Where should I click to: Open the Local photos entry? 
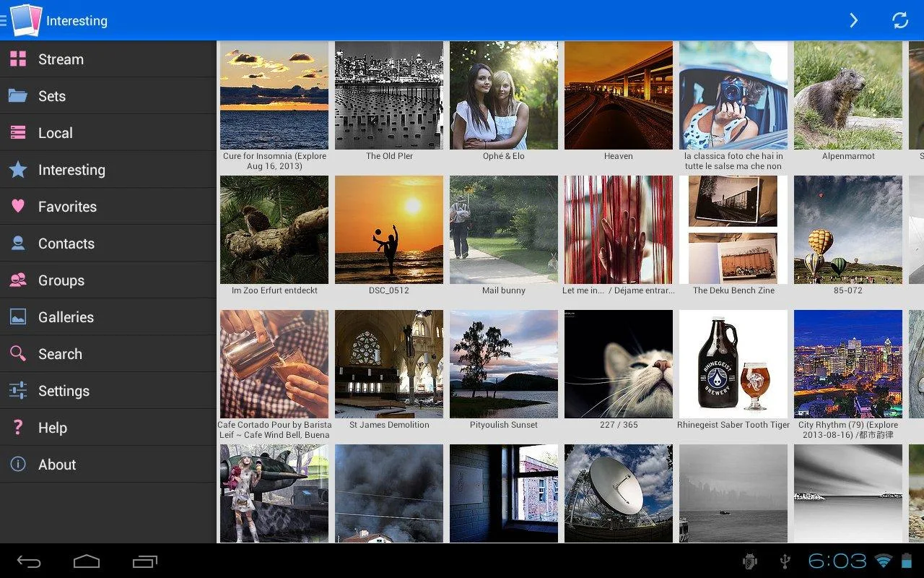tap(108, 133)
